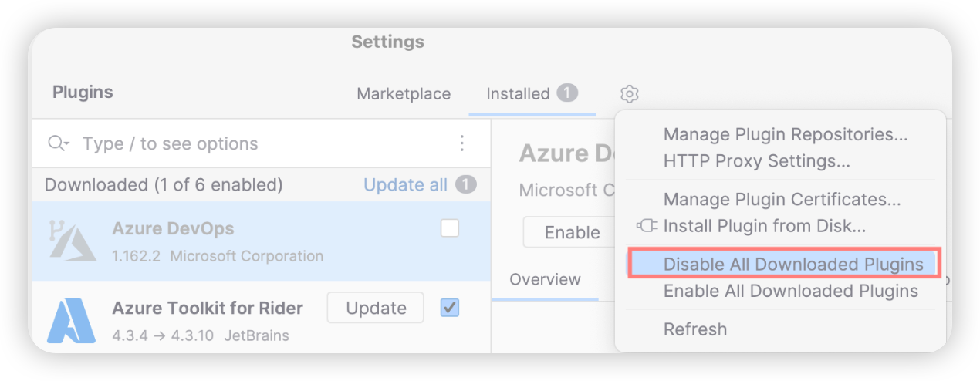Select Refresh from the gear menu

[695, 329]
